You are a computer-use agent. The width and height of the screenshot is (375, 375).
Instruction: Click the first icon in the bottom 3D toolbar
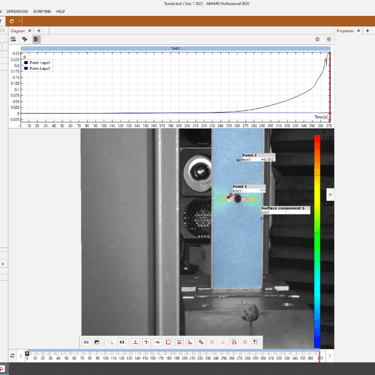coord(86,342)
